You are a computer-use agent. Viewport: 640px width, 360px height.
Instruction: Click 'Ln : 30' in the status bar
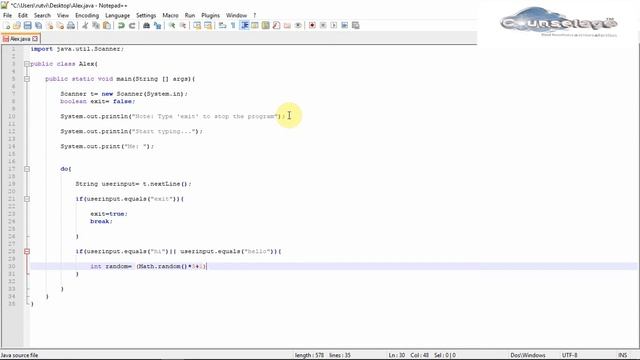(397, 355)
